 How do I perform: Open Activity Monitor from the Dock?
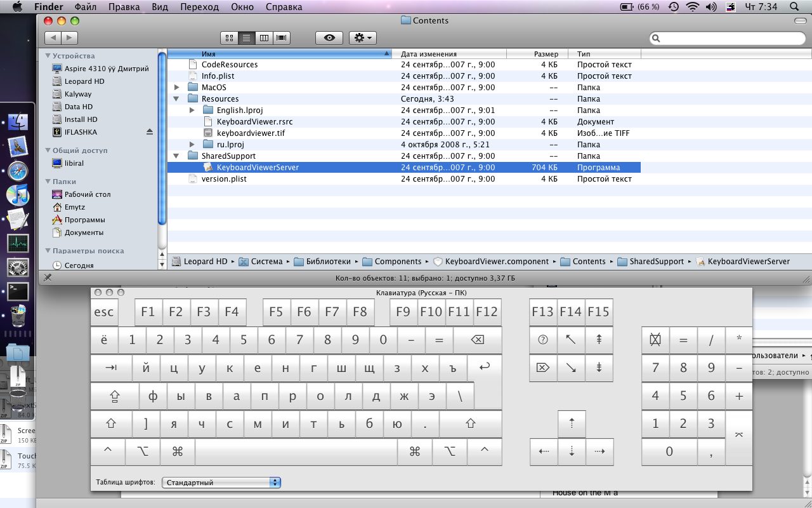(18, 243)
